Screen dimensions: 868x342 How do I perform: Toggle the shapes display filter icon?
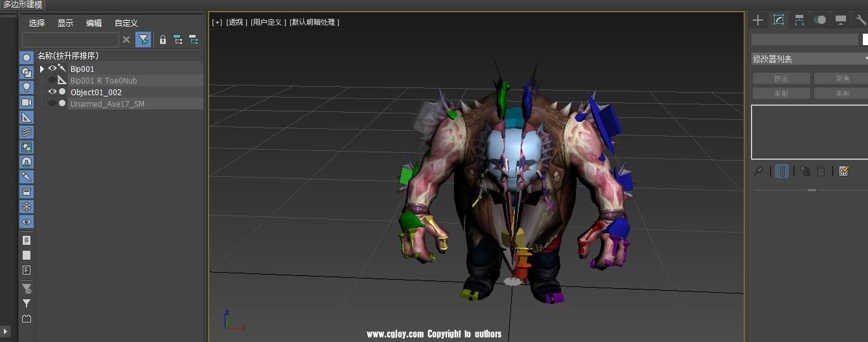(27, 73)
